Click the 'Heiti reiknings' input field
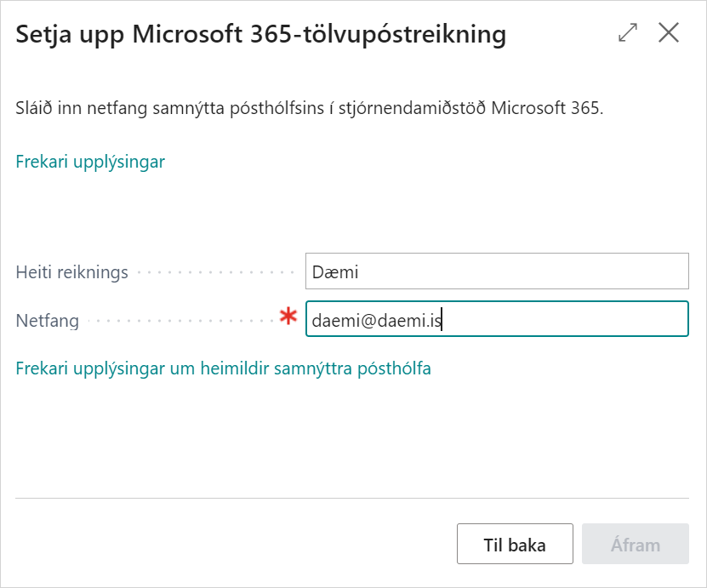Image resolution: width=707 pixels, height=588 pixels. coord(496,272)
